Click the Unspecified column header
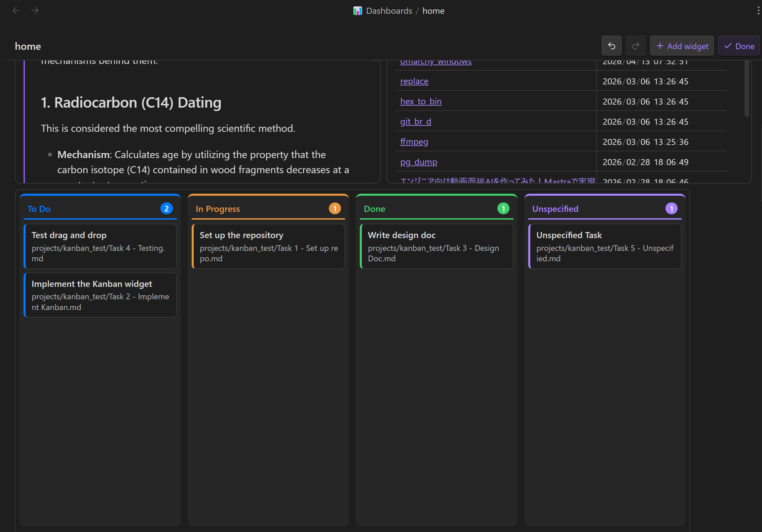The image size is (762, 532). click(605, 209)
